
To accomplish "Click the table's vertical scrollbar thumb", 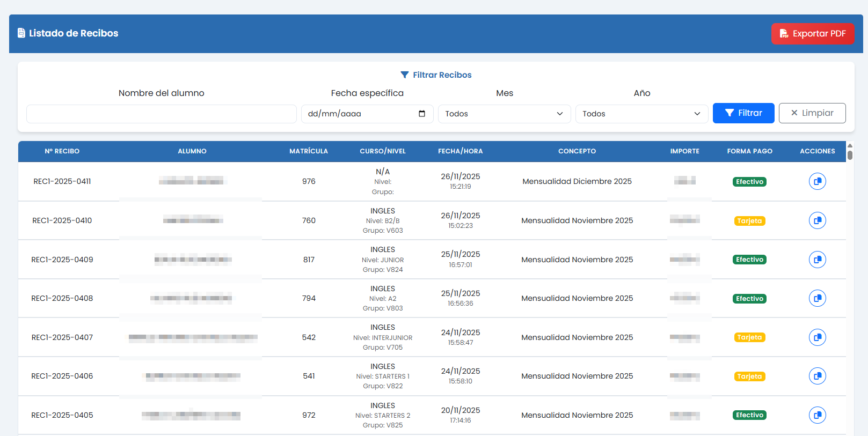I will 850,155.
